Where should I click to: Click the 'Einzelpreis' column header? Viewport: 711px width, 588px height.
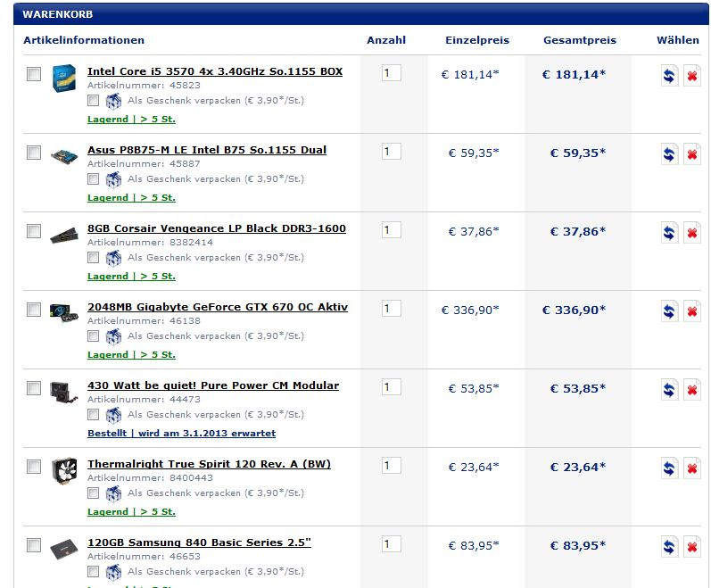(x=477, y=40)
